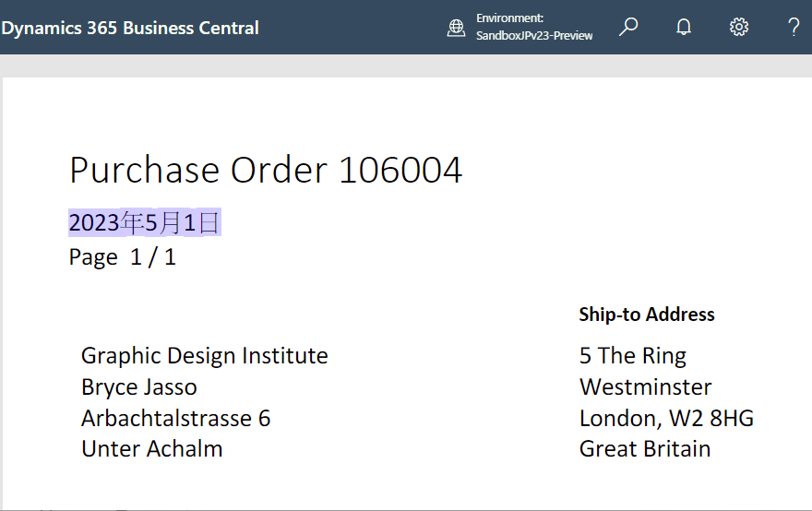Click the SandboxJPv23-Preview environment label
This screenshot has width=812, height=511.
(x=534, y=36)
